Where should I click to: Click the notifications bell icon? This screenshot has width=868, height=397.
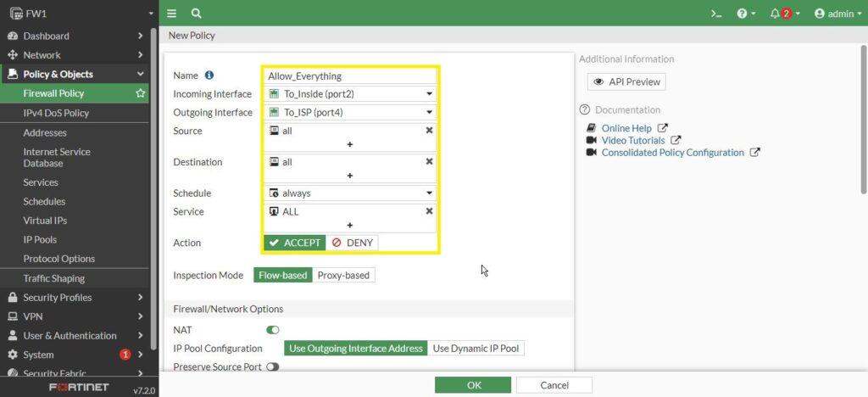tap(775, 14)
